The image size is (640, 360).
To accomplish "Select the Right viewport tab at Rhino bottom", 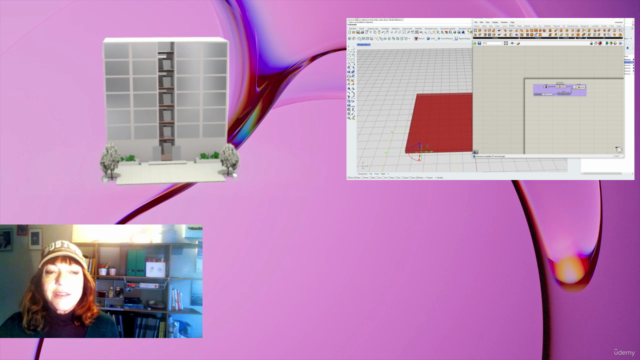I will point(383,174).
